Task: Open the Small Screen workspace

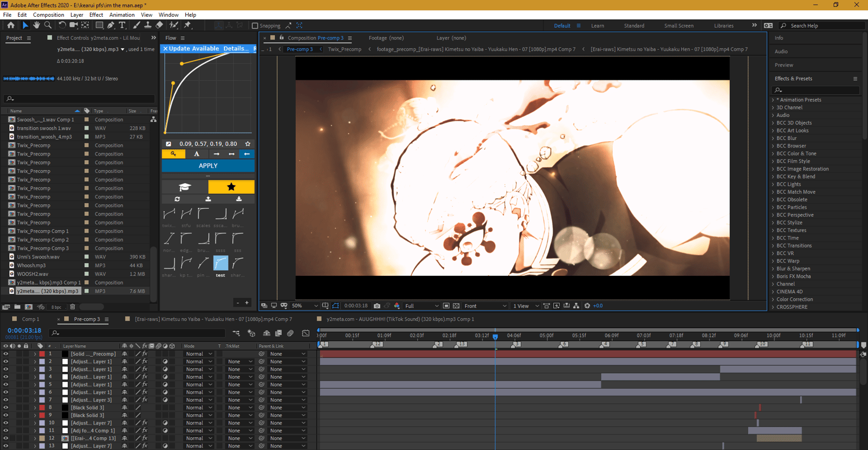Action: tap(679, 25)
